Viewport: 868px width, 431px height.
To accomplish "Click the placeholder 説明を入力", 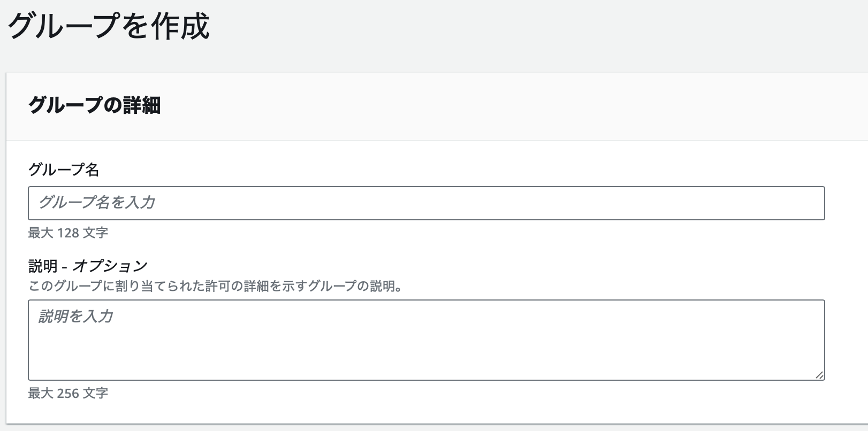I will (x=75, y=315).
